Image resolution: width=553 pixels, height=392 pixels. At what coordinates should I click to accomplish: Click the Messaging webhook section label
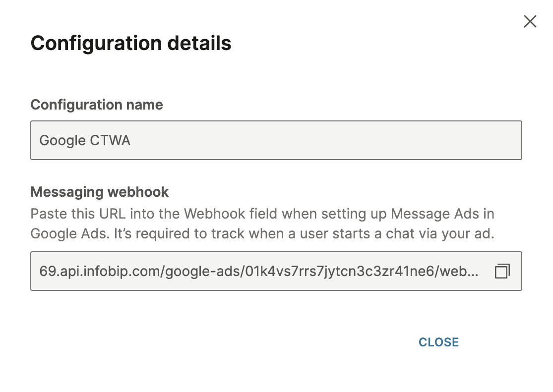[100, 192]
